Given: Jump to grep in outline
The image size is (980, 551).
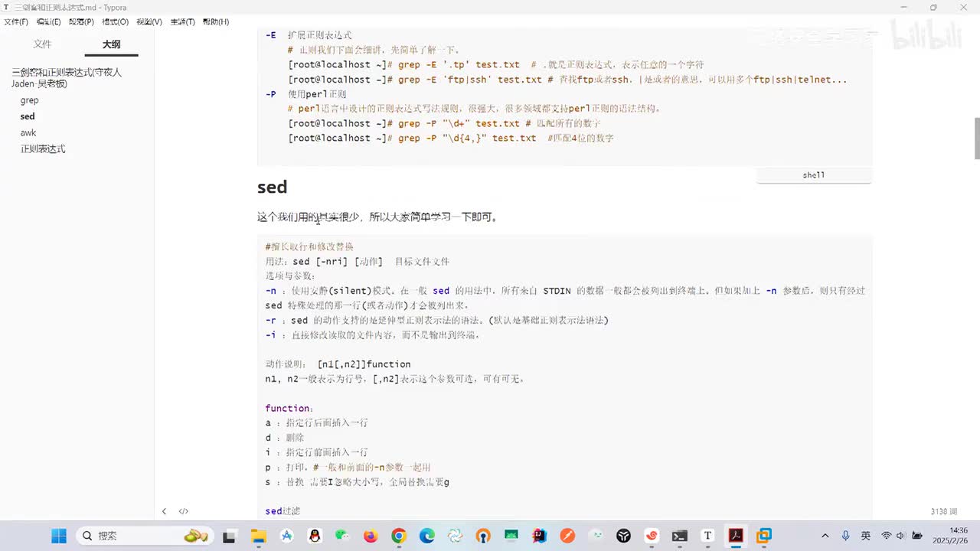Looking at the screenshot, I should click(29, 100).
